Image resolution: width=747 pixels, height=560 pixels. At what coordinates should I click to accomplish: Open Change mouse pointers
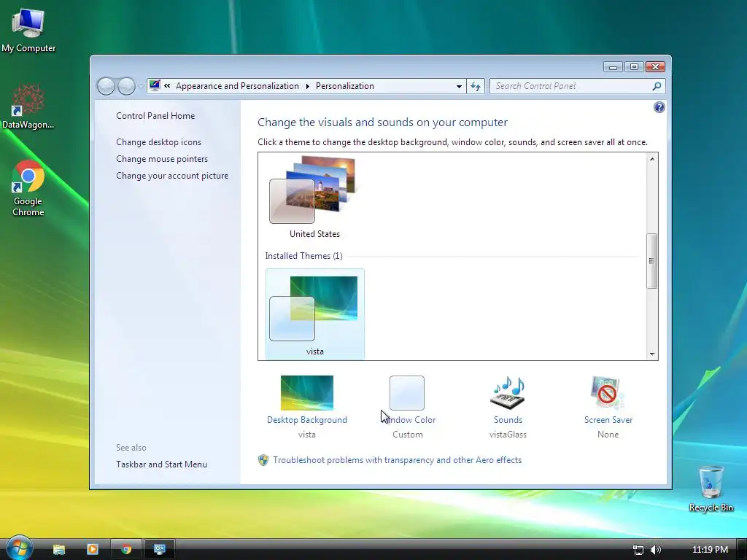coord(162,159)
